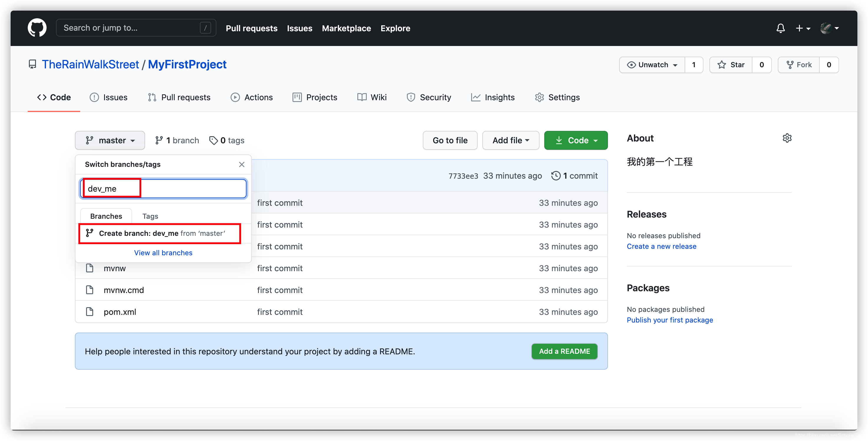Image resolution: width=868 pixels, height=441 pixels.
Task: Open the notifications bell
Action: [x=780, y=28]
